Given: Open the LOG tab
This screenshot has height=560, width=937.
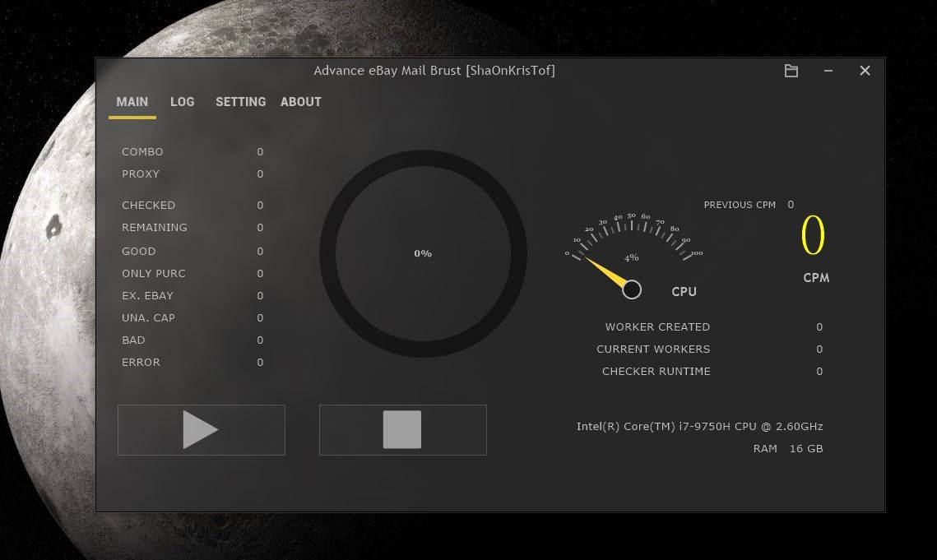Looking at the screenshot, I should tap(183, 102).
